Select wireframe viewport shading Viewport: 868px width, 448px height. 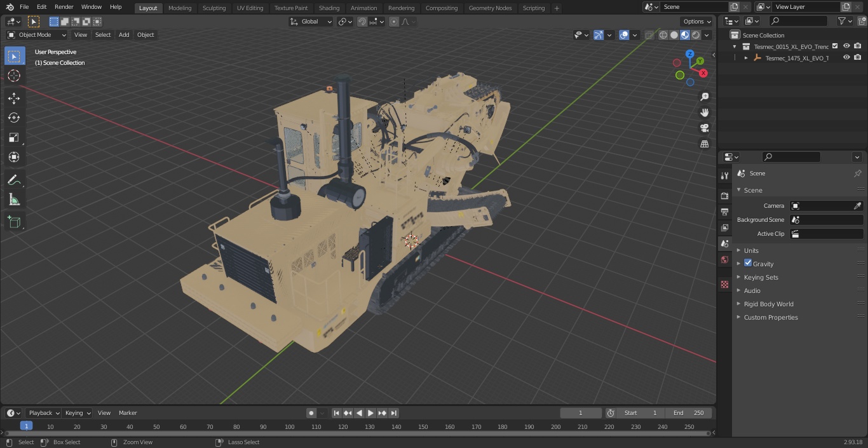[x=663, y=35]
